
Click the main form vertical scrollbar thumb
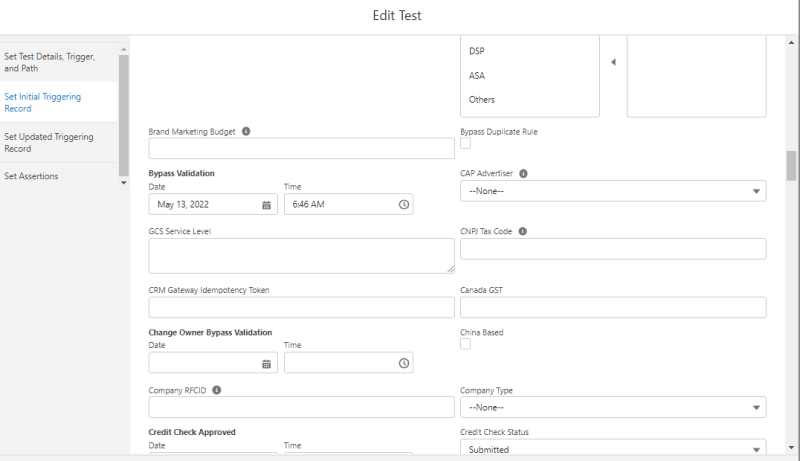[791, 165]
